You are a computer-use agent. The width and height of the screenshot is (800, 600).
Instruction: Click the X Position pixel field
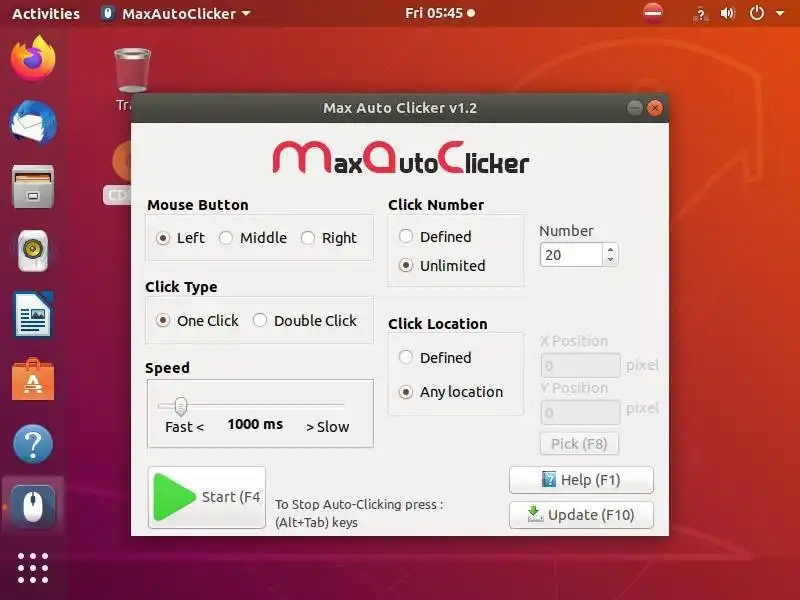[x=580, y=365]
